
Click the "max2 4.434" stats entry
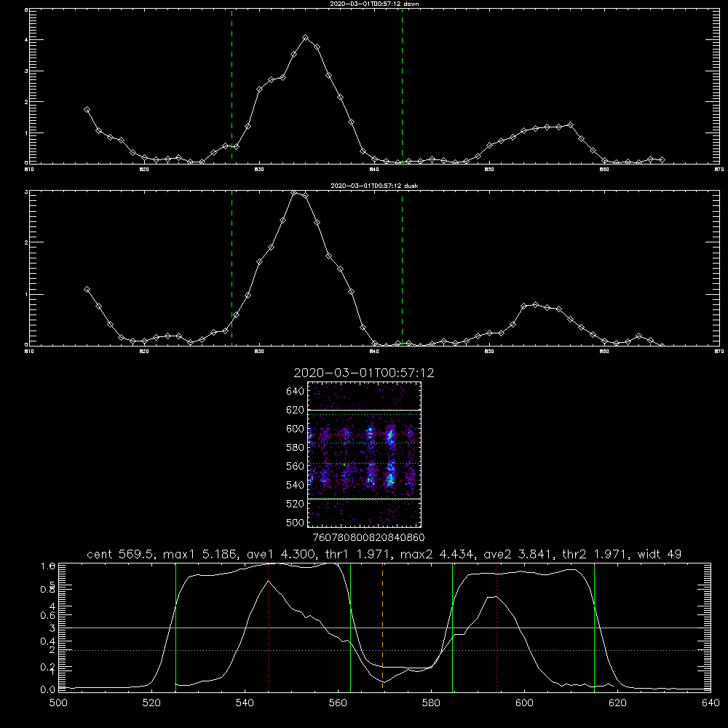438,554
